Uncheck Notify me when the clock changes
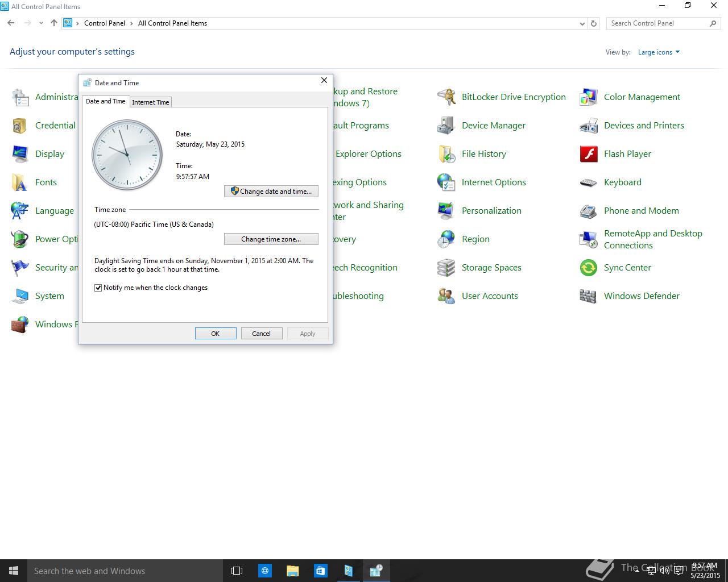The image size is (728, 582). coord(98,288)
